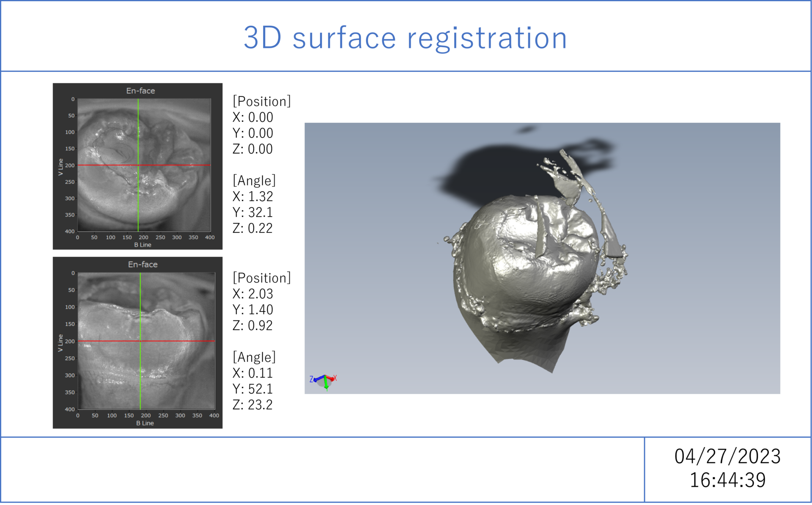Screen dimensions: 812x505
Task: Click the 3D surface registration title
Action: click(405, 38)
